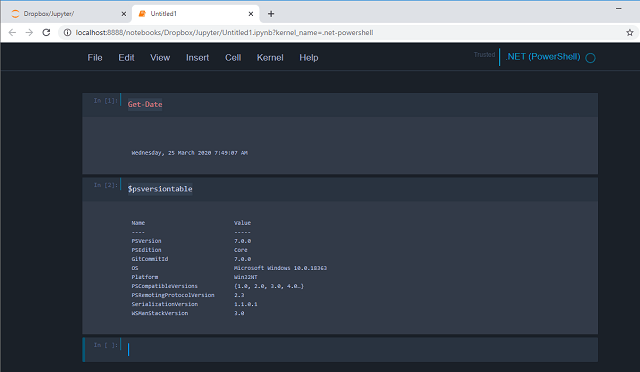This screenshot has width=640, height=372.
Task: Open the View menu
Action: pos(160,58)
